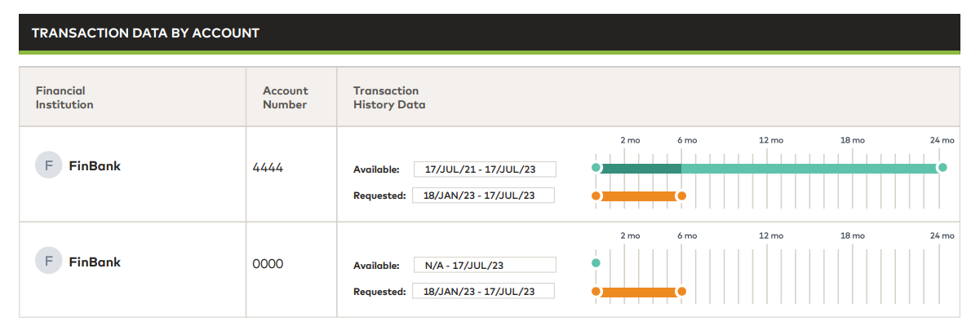
Task: Select the Available date range field for account 4444
Action: click(485, 169)
